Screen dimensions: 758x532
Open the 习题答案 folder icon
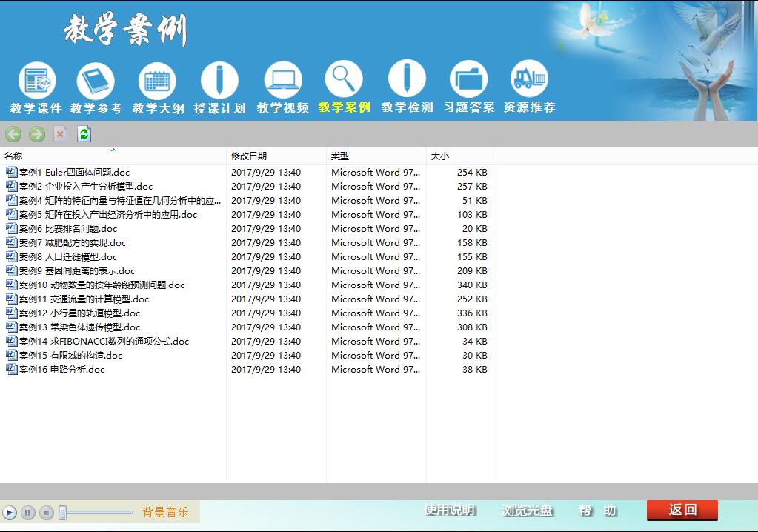tap(469, 79)
